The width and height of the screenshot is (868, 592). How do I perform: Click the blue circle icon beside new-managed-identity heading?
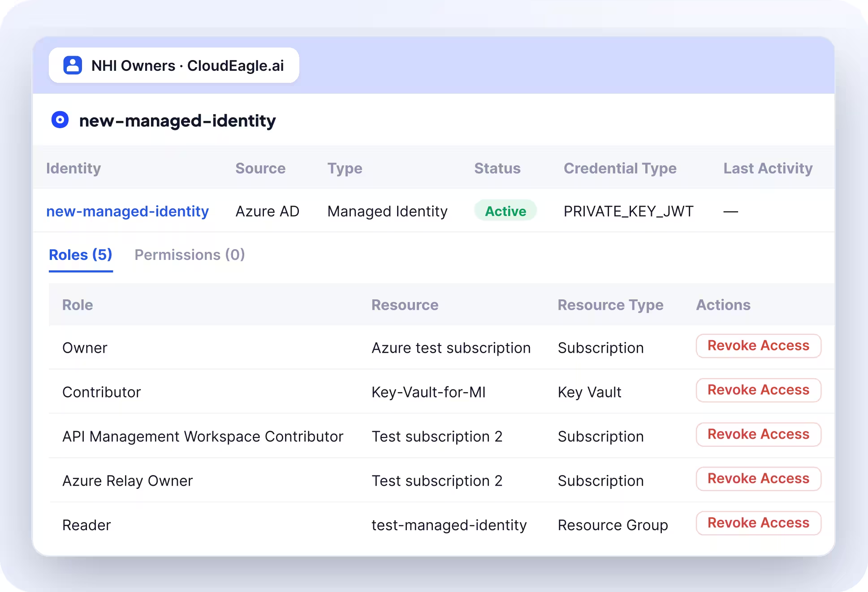[x=60, y=120]
